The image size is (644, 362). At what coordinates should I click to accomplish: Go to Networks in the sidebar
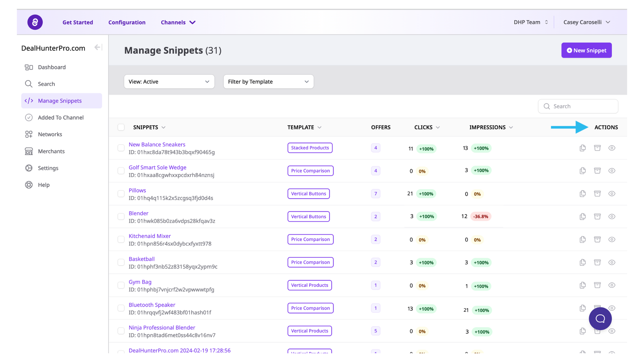50,134
